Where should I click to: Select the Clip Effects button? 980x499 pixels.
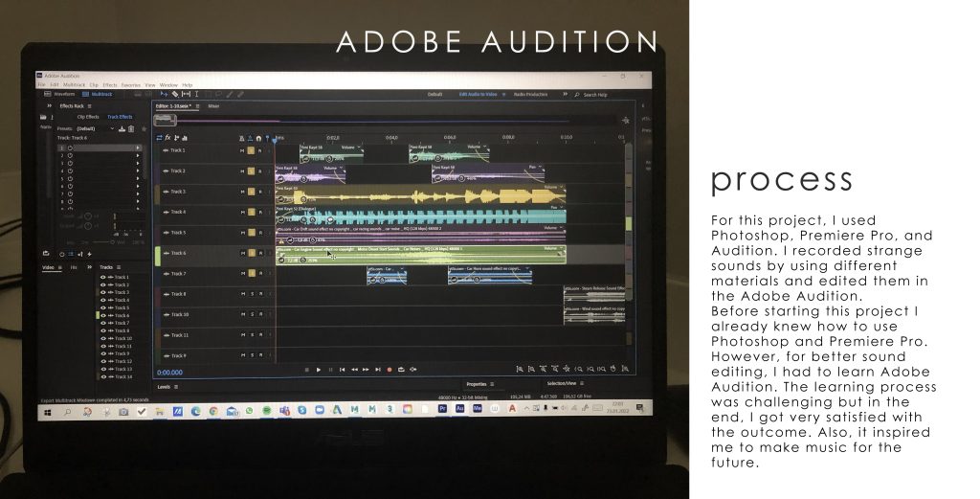coord(87,117)
